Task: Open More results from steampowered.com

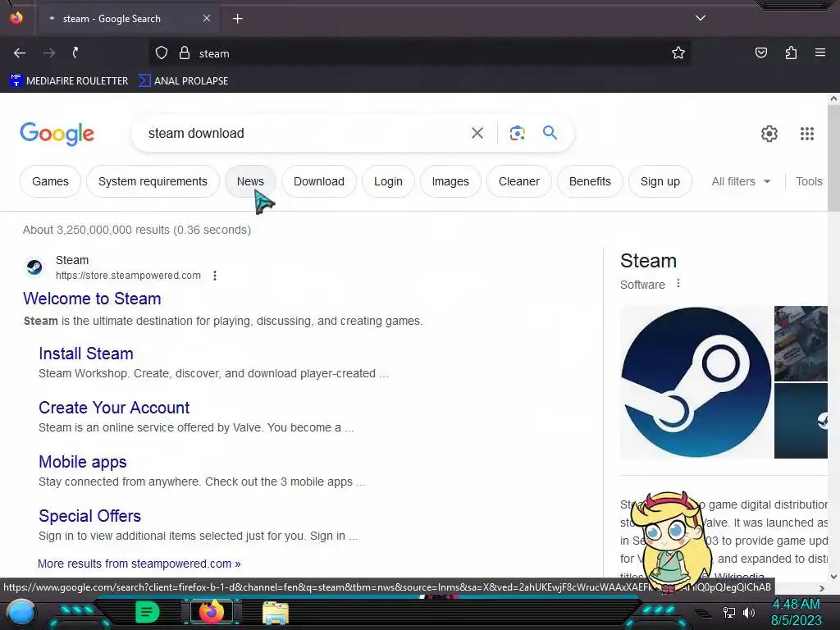Action: pyautogui.click(x=139, y=564)
